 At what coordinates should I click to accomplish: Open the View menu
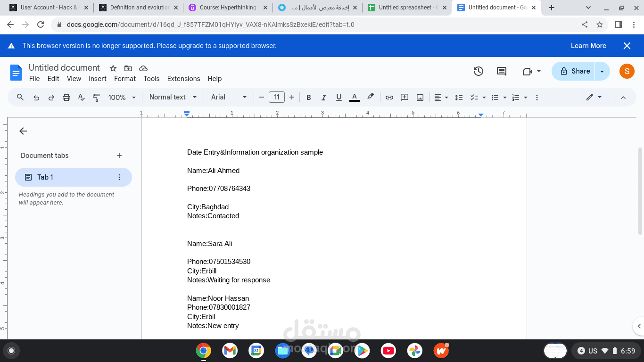(x=74, y=79)
